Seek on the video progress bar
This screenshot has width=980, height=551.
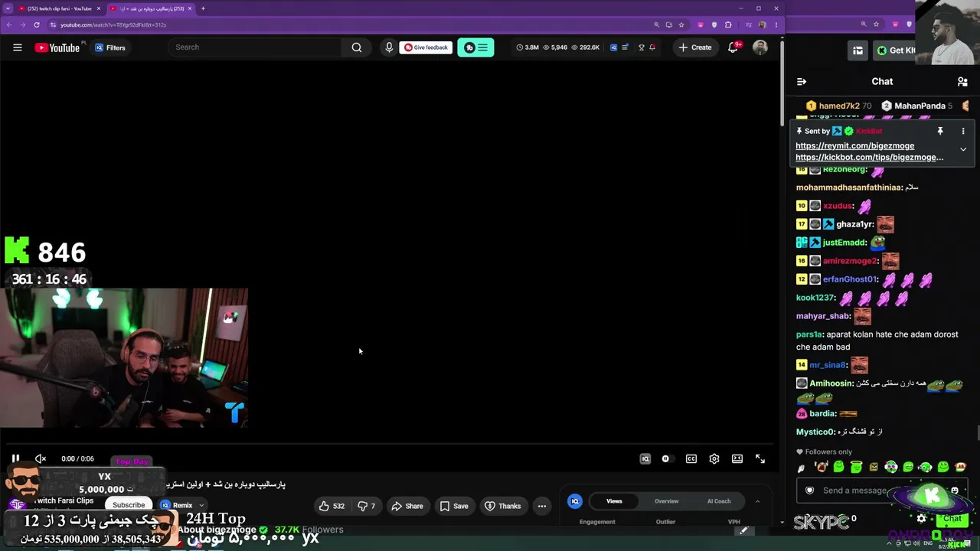[389, 444]
